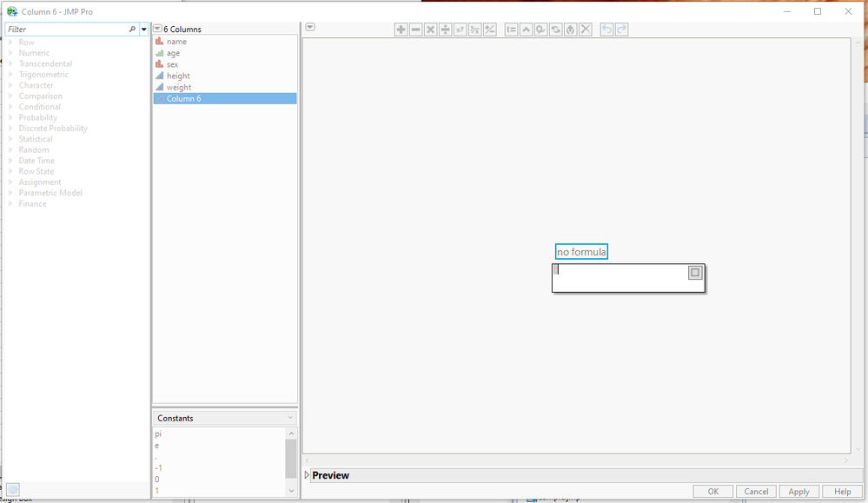The image size is (868, 503).
Task: Select the height column in list
Action: pyautogui.click(x=225, y=76)
